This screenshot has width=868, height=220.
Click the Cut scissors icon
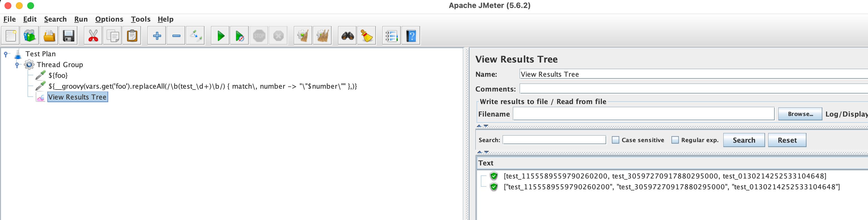[x=93, y=36]
